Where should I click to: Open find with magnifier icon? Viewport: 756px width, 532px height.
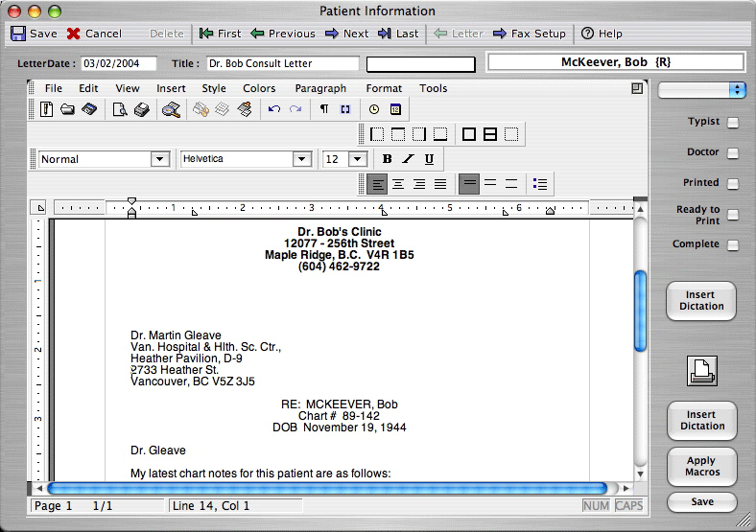coord(171,109)
